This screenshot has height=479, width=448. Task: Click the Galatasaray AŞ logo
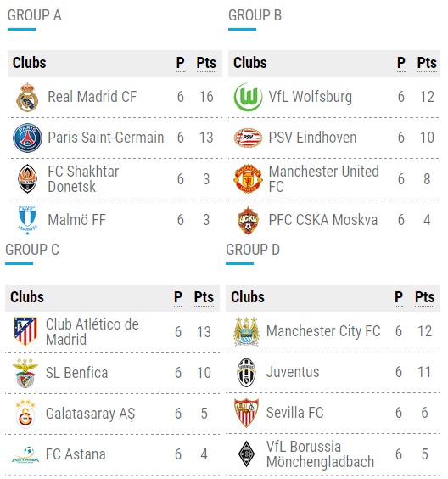point(25,414)
